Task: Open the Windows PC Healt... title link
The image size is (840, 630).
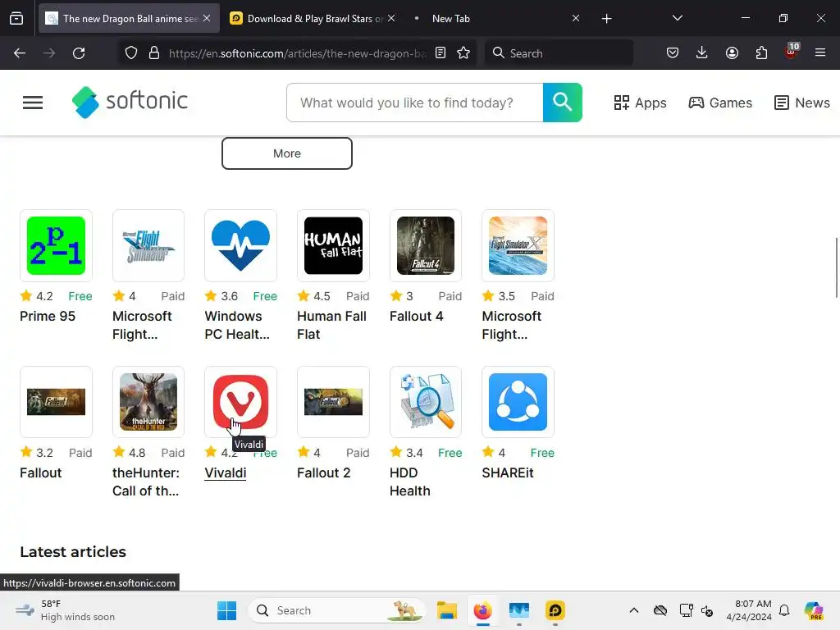Action: pos(237,325)
